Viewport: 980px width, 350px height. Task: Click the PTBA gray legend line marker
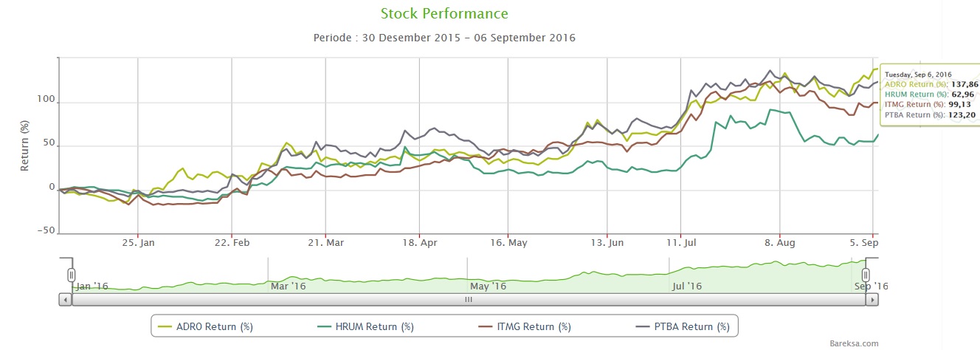point(645,326)
